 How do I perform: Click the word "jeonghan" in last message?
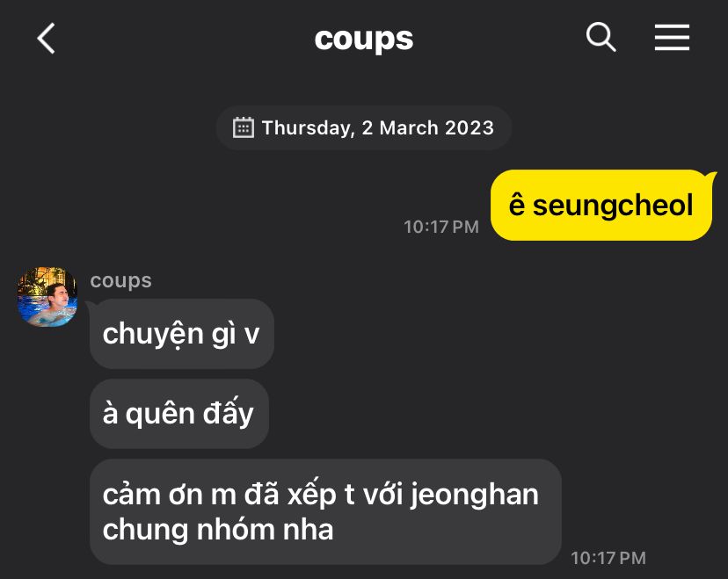475,495
